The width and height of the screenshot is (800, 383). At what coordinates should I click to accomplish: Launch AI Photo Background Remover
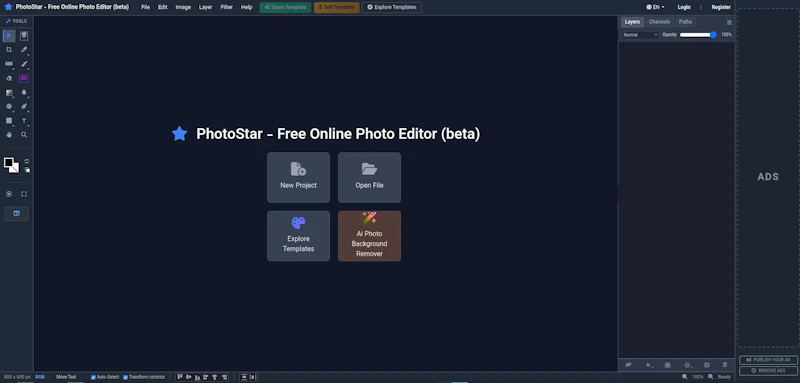(x=369, y=236)
